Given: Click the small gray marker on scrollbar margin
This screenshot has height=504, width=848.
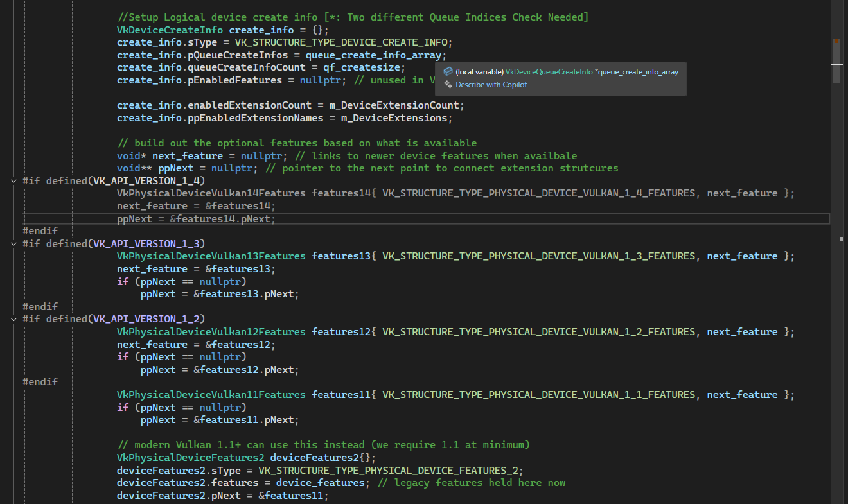Looking at the screenshot, I should click(x=842, y=238).
